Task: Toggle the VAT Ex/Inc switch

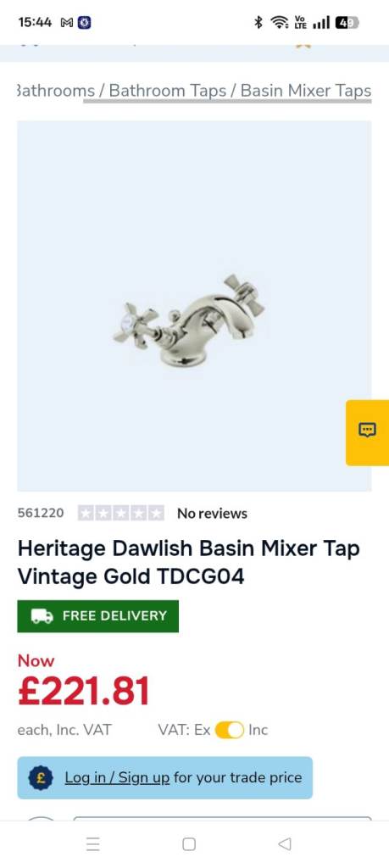Action: [x=229, y=730]
